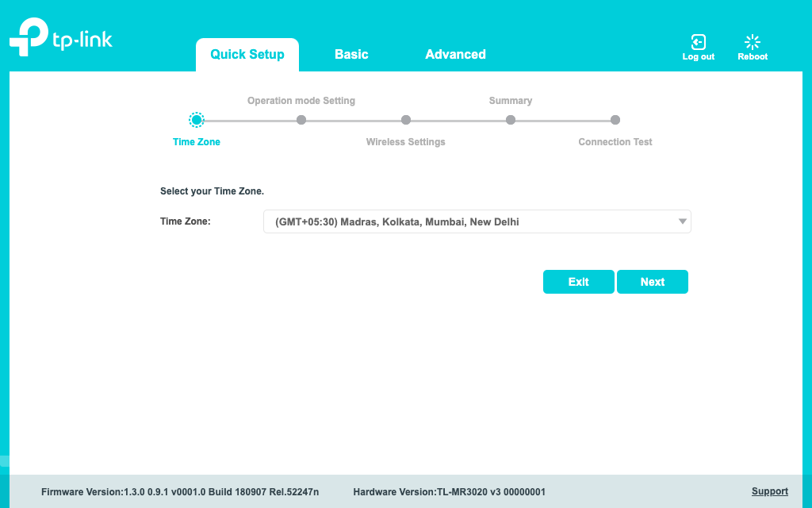
Task: Click the Exit button
Action: pyautogui.click(x=578, y=282)
